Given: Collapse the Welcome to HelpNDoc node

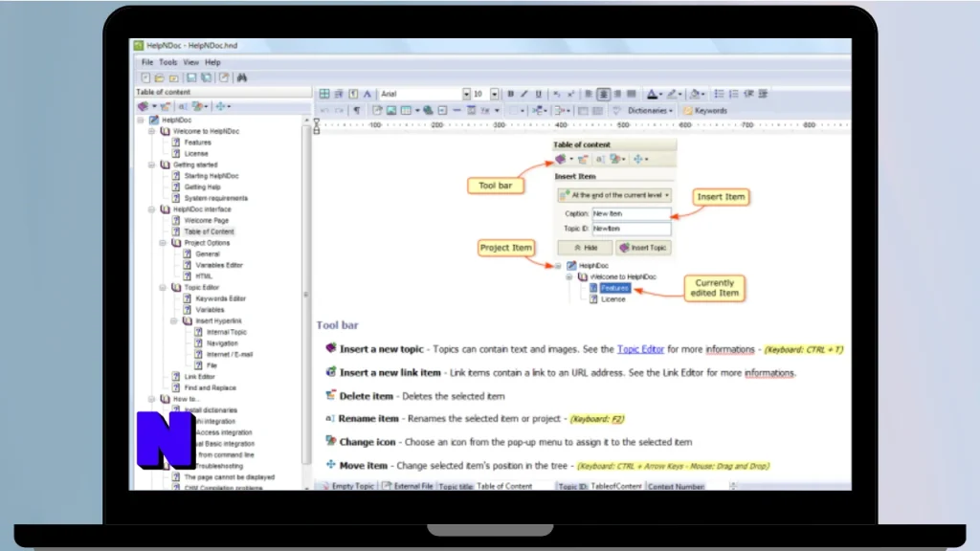Looking at the screenshot, I should click(x=152, y=131).
